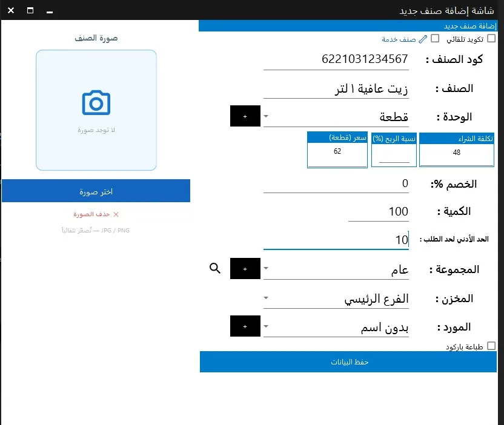Viewport: 504px width, 425px height.
Task: Tick the صنف خدمة checkbox
Action: click(x=435, y=39)
